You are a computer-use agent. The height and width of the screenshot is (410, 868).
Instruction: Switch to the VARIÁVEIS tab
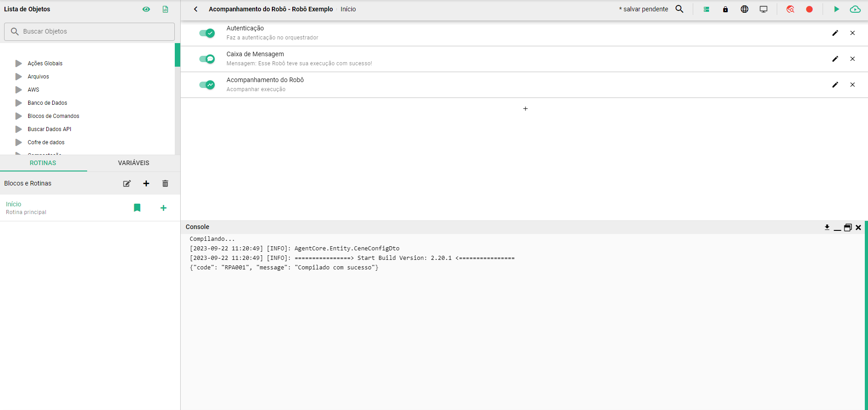point(133,163)
